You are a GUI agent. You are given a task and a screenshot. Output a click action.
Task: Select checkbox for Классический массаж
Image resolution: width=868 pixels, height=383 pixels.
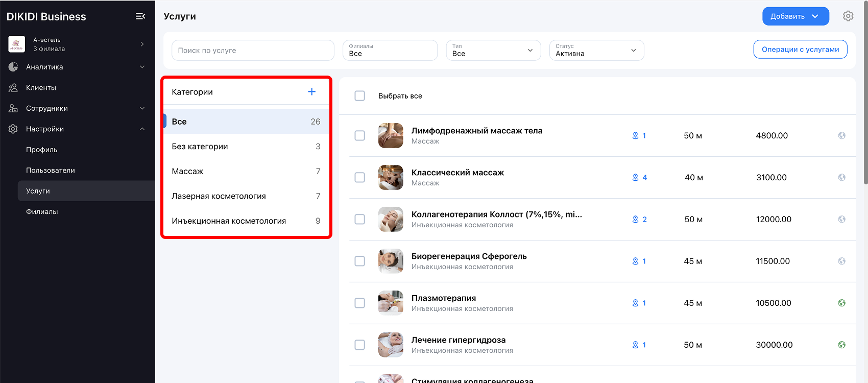pyautogui.click(x=360, y=177)
